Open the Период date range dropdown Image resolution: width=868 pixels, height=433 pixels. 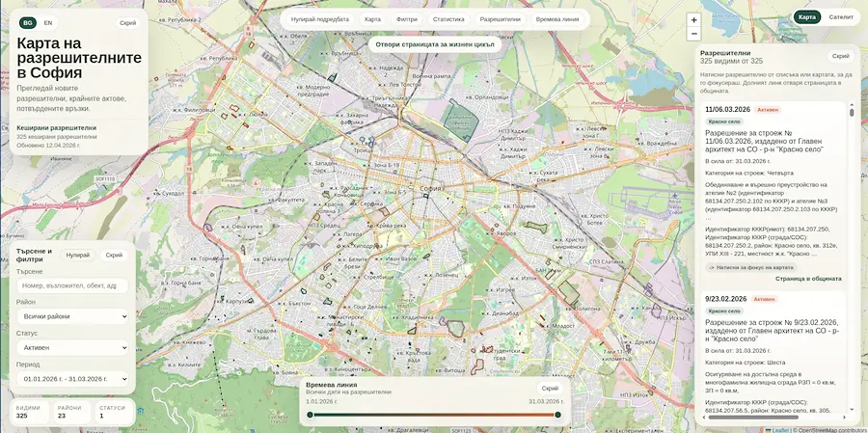[72, 379]
